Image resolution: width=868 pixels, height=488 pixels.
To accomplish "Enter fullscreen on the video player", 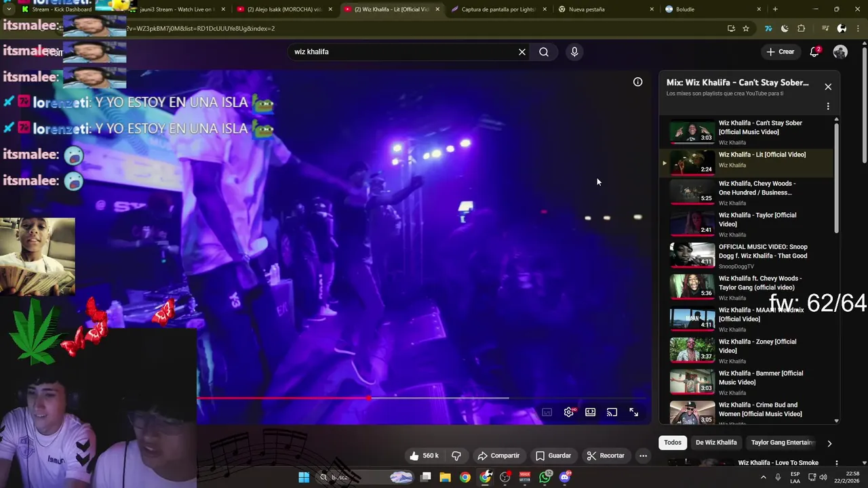I will coord(634,412).
